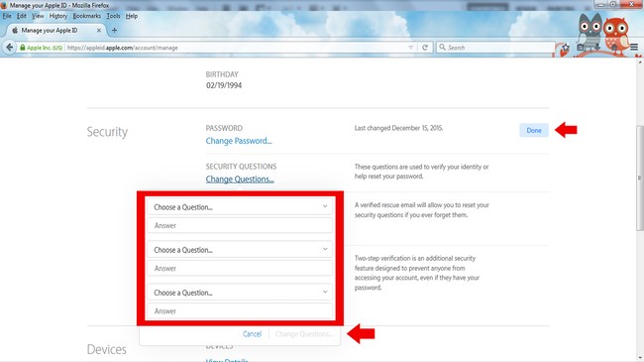The image size is (644, 362).
Task: Open the Edit menu
Action: [x=22, y=16]
